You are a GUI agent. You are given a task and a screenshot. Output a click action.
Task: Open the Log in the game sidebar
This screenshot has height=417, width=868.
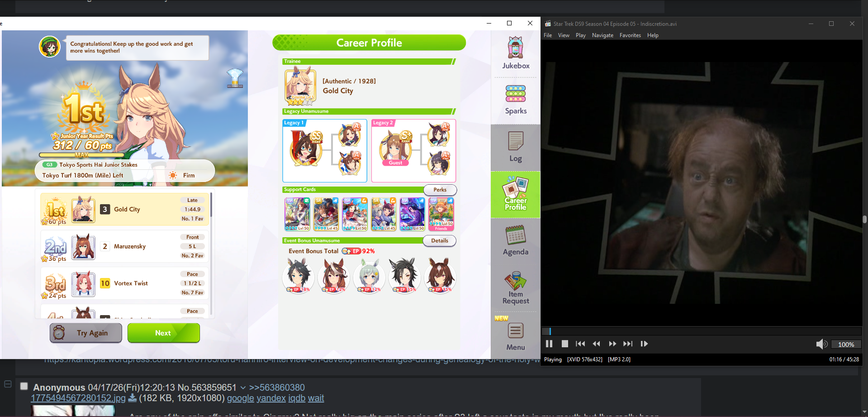coord(516,147)
